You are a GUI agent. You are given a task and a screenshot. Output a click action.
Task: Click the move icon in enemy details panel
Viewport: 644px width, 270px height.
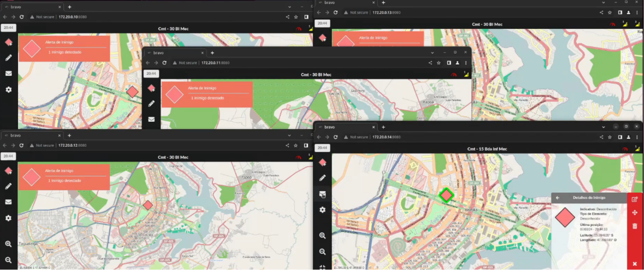click(x=635, y=213)
